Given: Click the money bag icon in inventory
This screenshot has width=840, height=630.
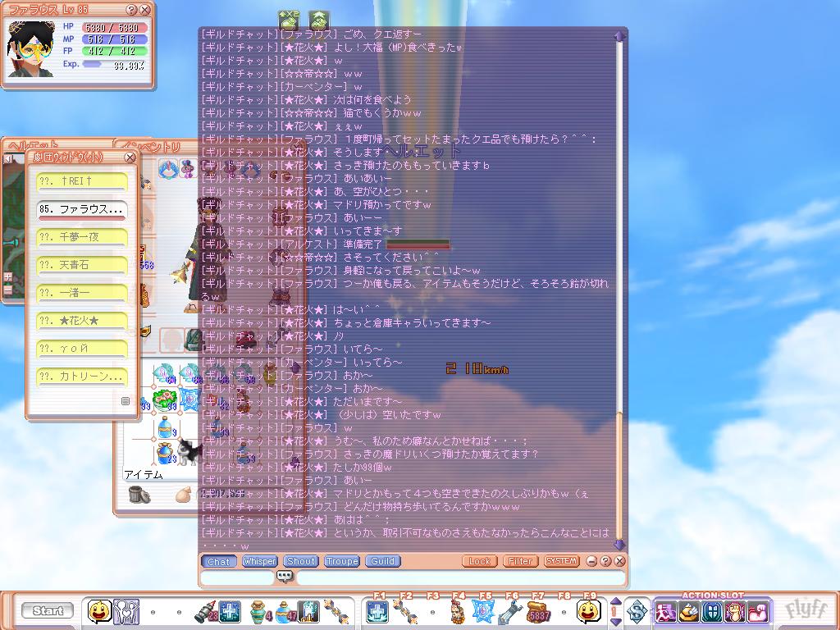Looking at the screenshot, I should coord(183,495).
